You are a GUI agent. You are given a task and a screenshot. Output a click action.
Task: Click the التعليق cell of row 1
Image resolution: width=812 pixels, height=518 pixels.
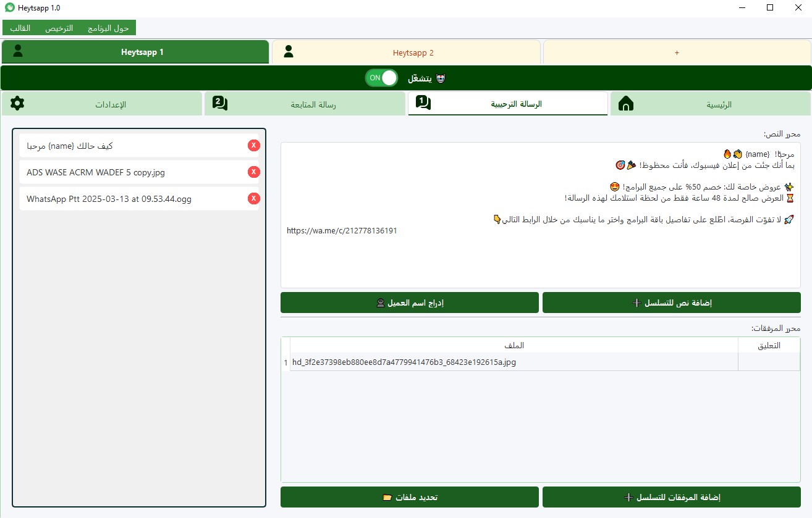click(x=769, y=362)
